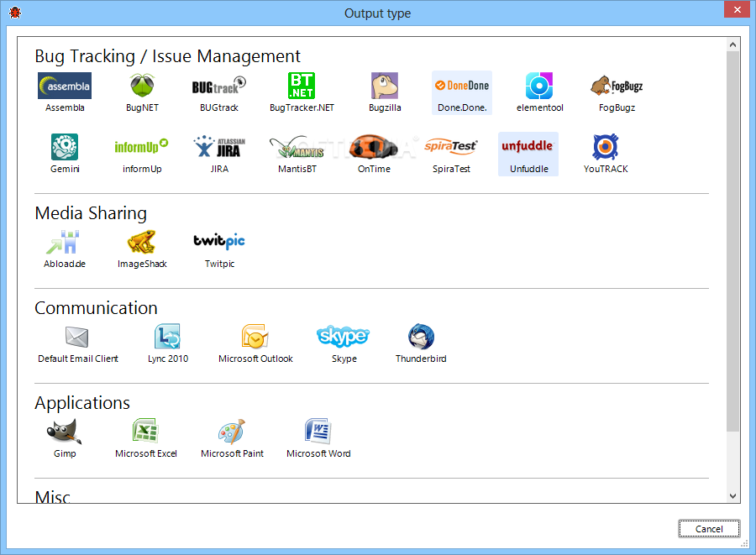756x555 pixels.
Task: Choose the Gimp mascot icon
Action: click(65, 432)
